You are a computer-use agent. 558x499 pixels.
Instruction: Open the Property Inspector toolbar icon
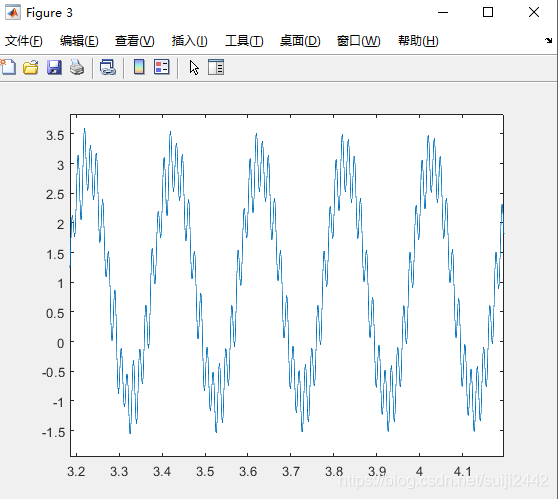[x=216, y=67]
